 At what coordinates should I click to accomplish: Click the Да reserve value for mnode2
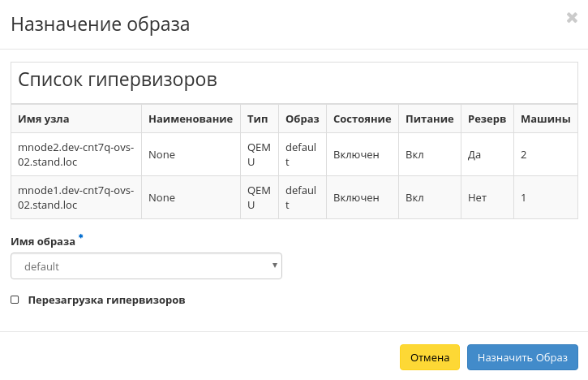pos(474,154)
